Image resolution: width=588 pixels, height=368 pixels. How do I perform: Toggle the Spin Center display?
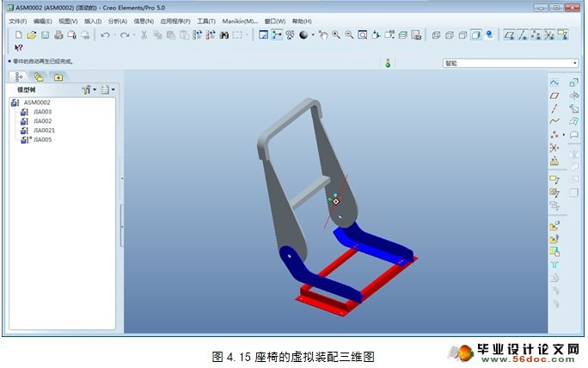click(277, 35)
